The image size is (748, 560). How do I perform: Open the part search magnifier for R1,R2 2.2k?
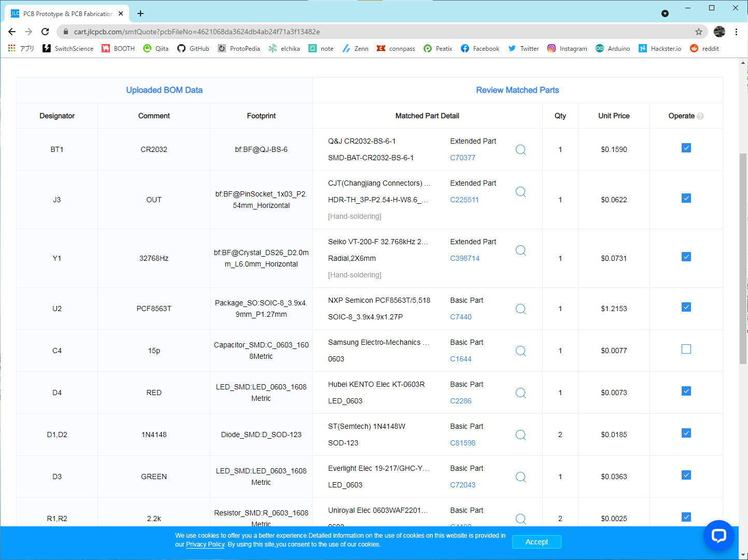tap(521, 519)
